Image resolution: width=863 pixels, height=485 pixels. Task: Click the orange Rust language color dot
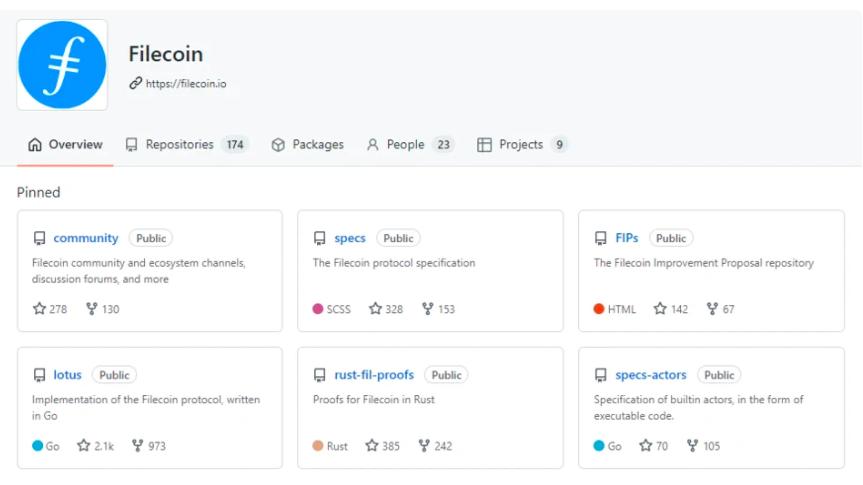318,446
